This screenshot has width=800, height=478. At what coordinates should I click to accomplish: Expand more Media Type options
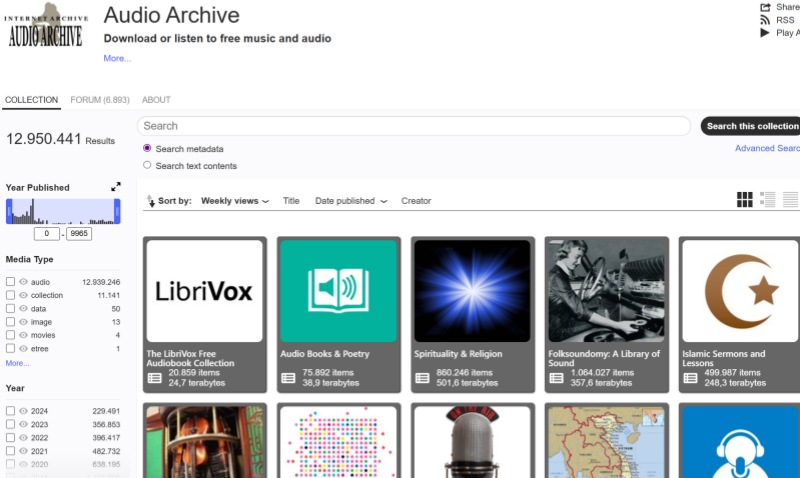(x=17, y=363)
